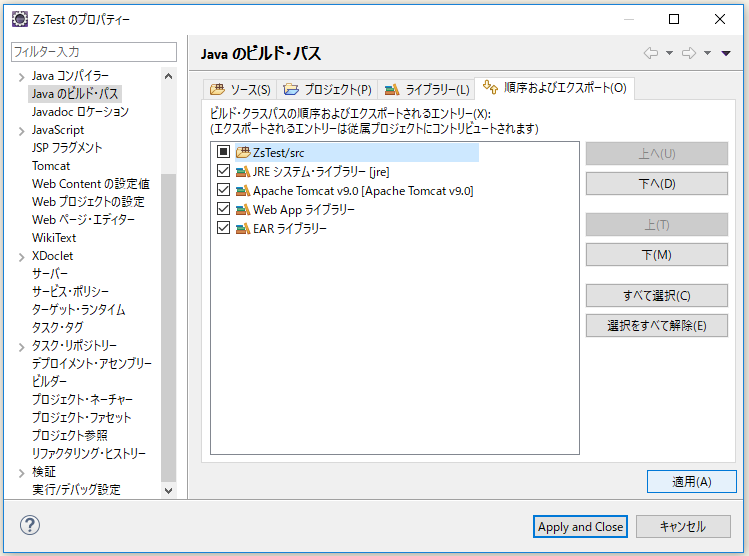Click the 選択をすべて解除(E) button
This screenshot has width=749, height=556.
pyautogui.click(x=657, y=326)
